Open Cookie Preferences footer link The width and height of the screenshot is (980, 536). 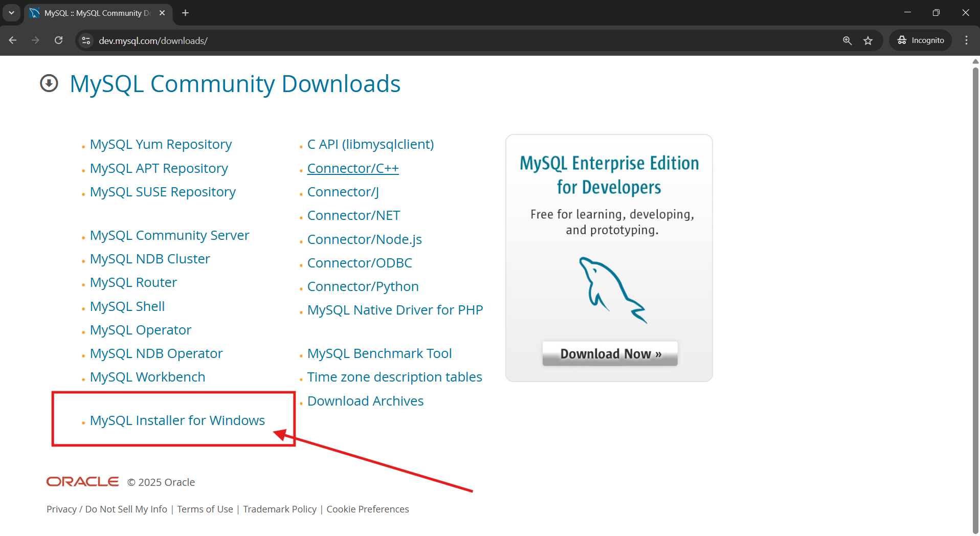[368, 509]
